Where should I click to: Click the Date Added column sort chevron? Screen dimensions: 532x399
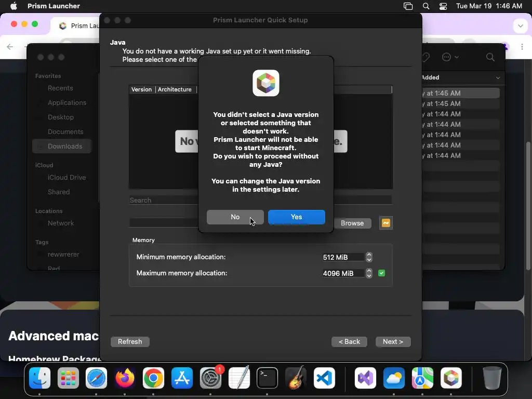[x=498, y=78]
